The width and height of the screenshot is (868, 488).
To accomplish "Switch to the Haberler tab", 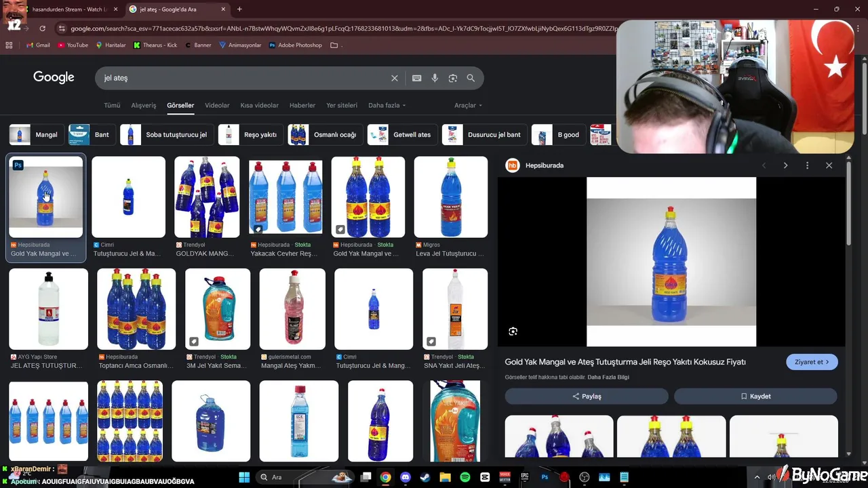I will click(302, 106).
